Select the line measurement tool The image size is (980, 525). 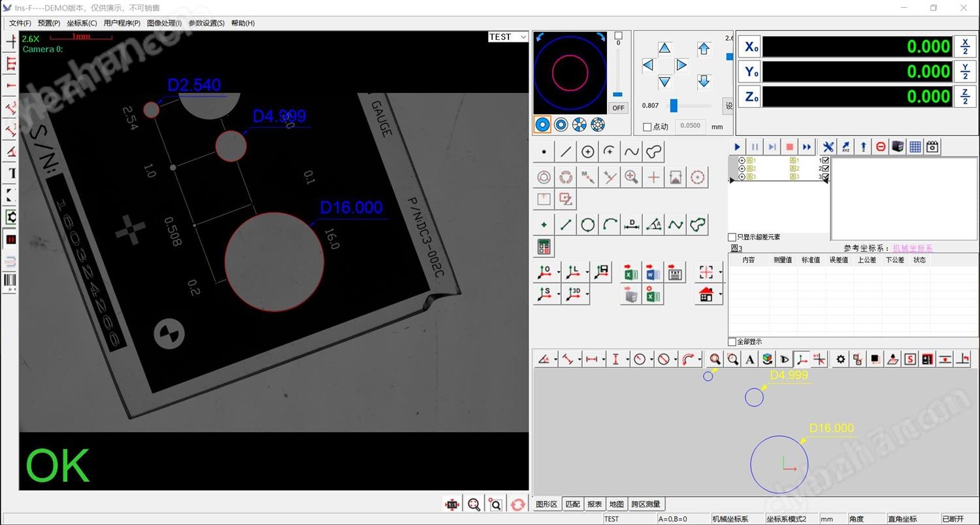pyautogui.click(x=566, y=152)
